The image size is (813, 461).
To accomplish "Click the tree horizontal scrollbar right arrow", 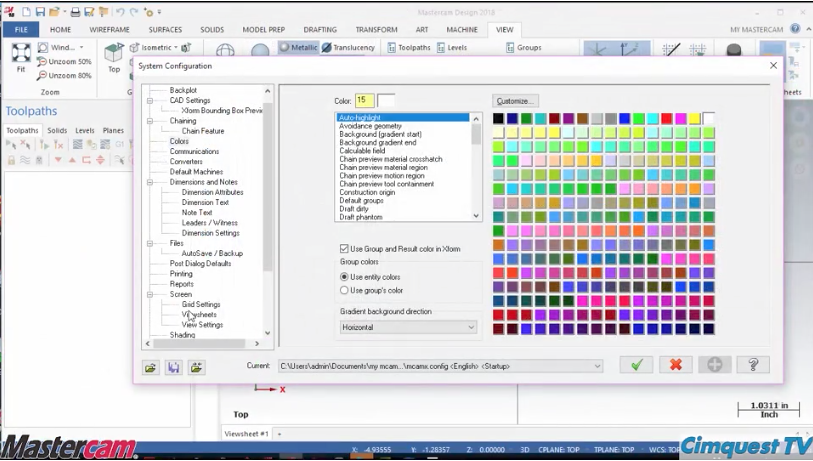I will [x=257, y=343].
